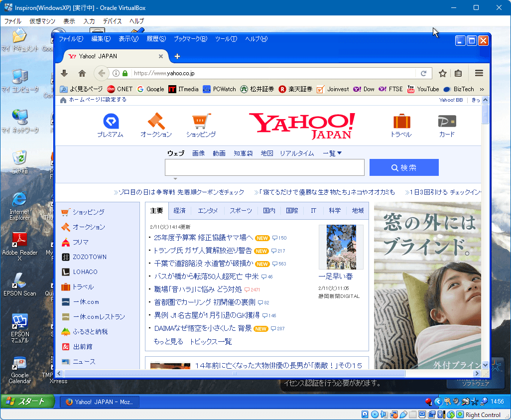The height and width of the screenshot is (420, 511).
Task: Open ふるさと納税 in the left sidebar
Action: [x=90, y=332]
